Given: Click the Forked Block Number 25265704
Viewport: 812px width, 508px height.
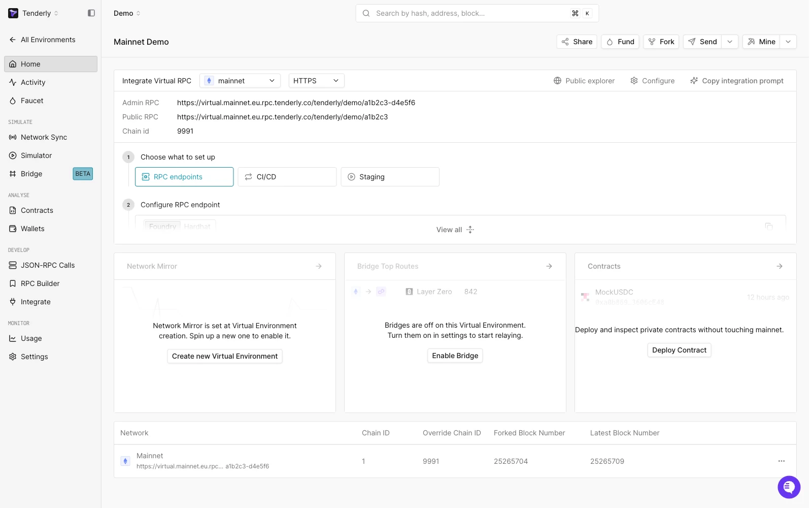Looking at the screenshot, I should [511, 461].
